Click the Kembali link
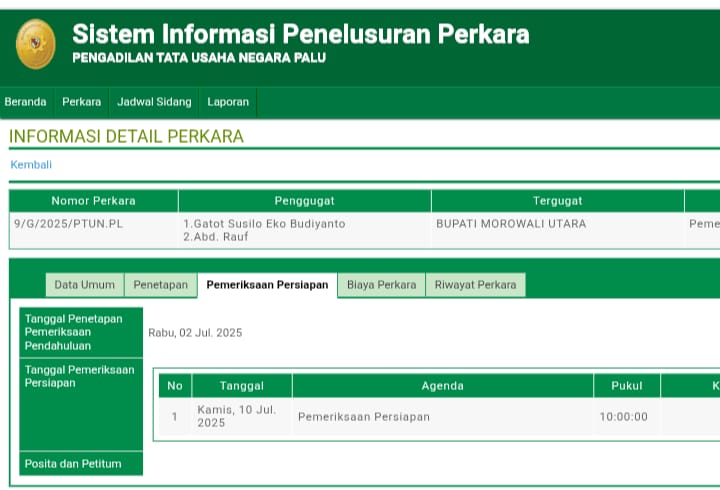720x490 pixels. point(31,165)
